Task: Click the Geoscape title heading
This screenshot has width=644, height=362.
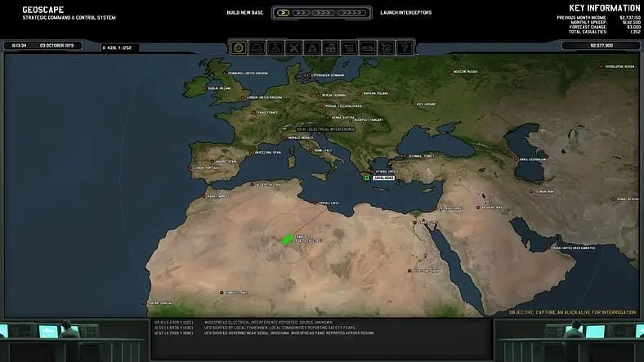Action: coord(43,10)
